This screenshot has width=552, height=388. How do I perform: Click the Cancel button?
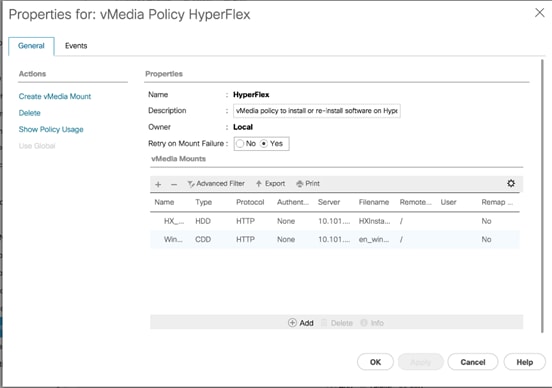pyautogui.click(x=473, y=362)
